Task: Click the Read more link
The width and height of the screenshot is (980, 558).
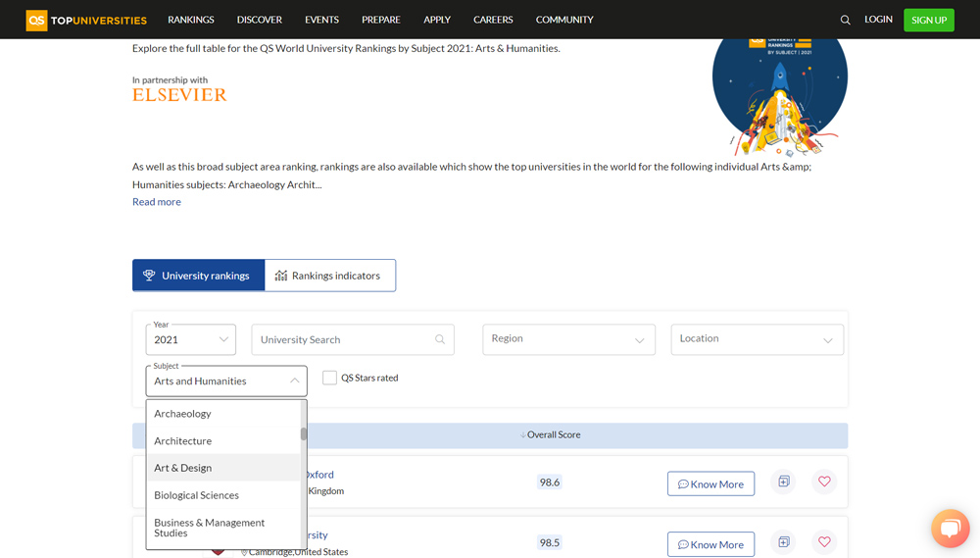Action: pyautogui.click(x=156, y=201)
